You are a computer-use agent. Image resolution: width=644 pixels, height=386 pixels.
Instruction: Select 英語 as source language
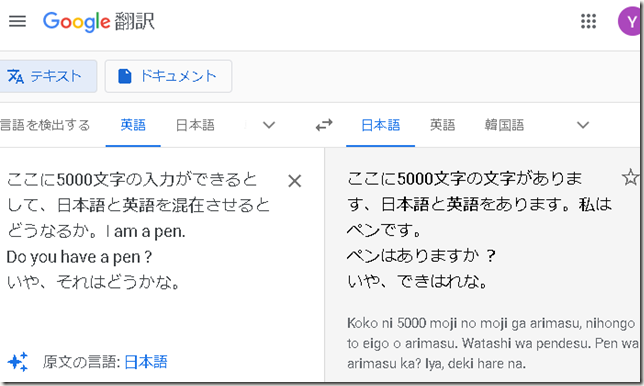coord(133,125)
